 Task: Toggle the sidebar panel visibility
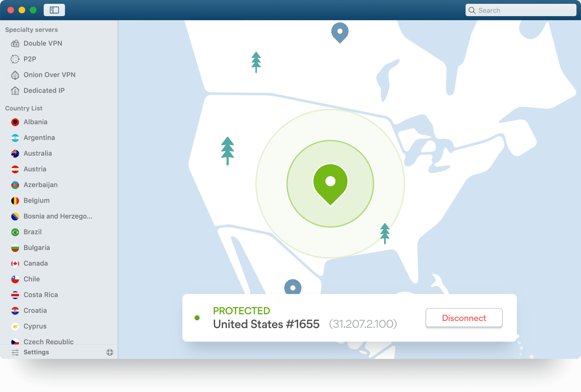pos(54,10)
